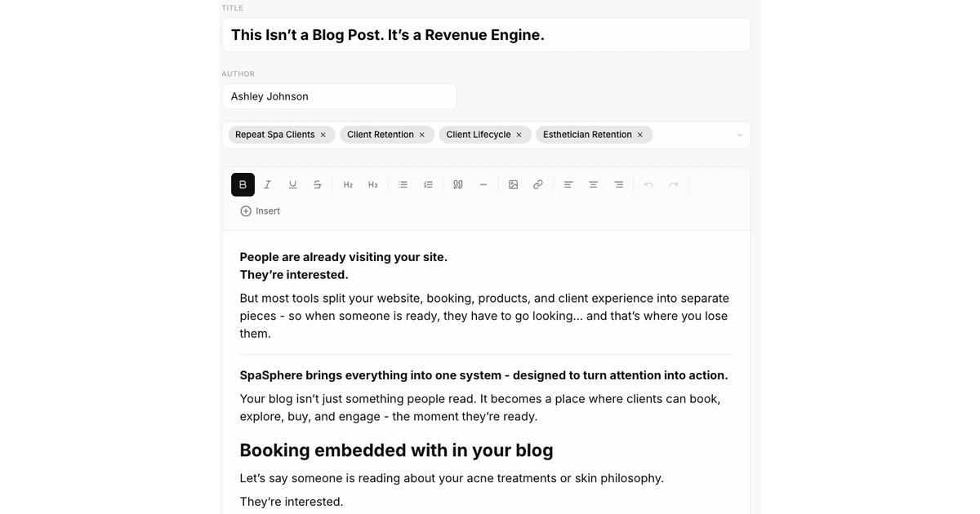Screen dimensions: 980x514
Task: Open the Insert menu
Action: [x=260, y=211]
